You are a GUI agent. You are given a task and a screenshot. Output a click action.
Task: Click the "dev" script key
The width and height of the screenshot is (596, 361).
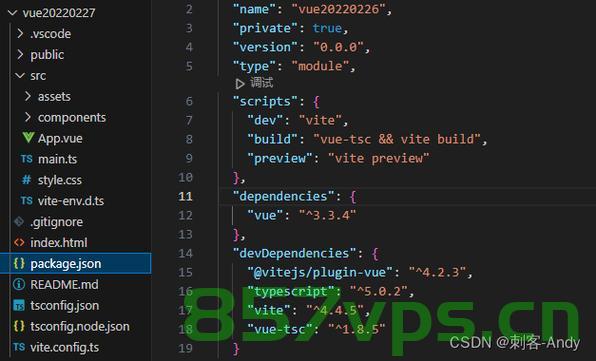[x=265, y=120]
